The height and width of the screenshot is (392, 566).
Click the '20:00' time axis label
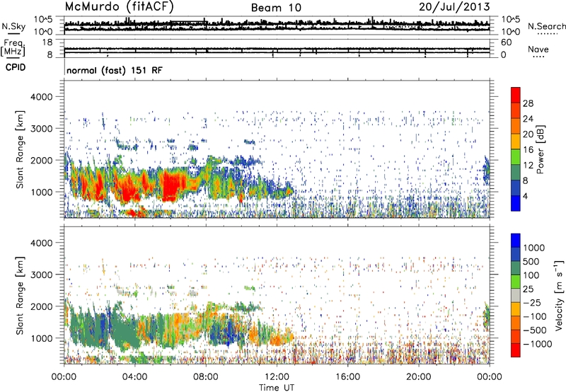pos(419,377)
